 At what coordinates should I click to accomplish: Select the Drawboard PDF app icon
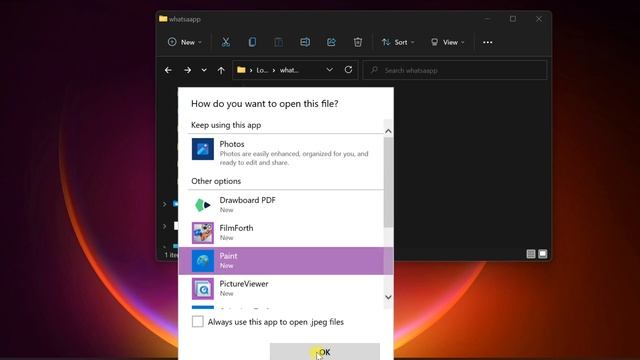[x=203, y=205]
